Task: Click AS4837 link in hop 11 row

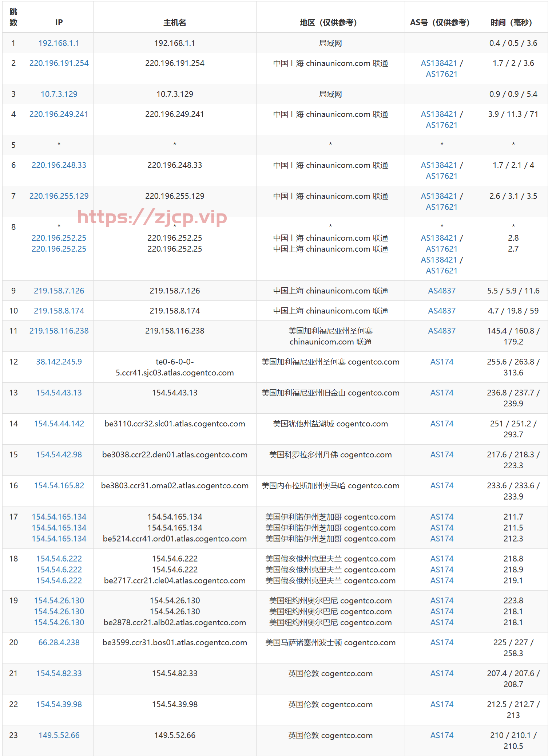Action: click(x=442, y=331)
